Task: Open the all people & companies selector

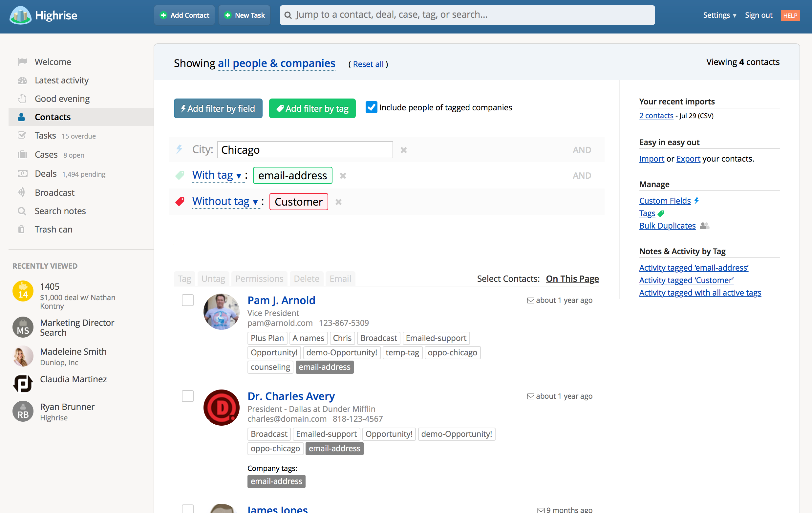Action: [276, 63]
